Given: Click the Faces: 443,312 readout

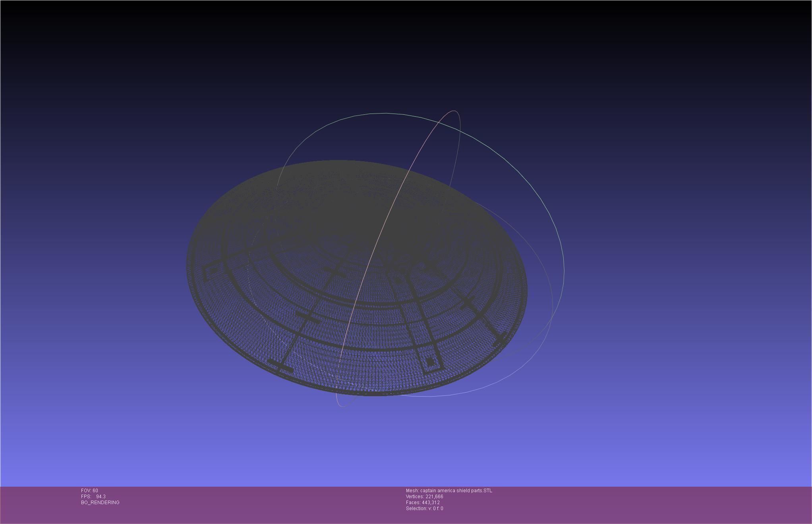Looking at the screenshot, I should [423, 503].
